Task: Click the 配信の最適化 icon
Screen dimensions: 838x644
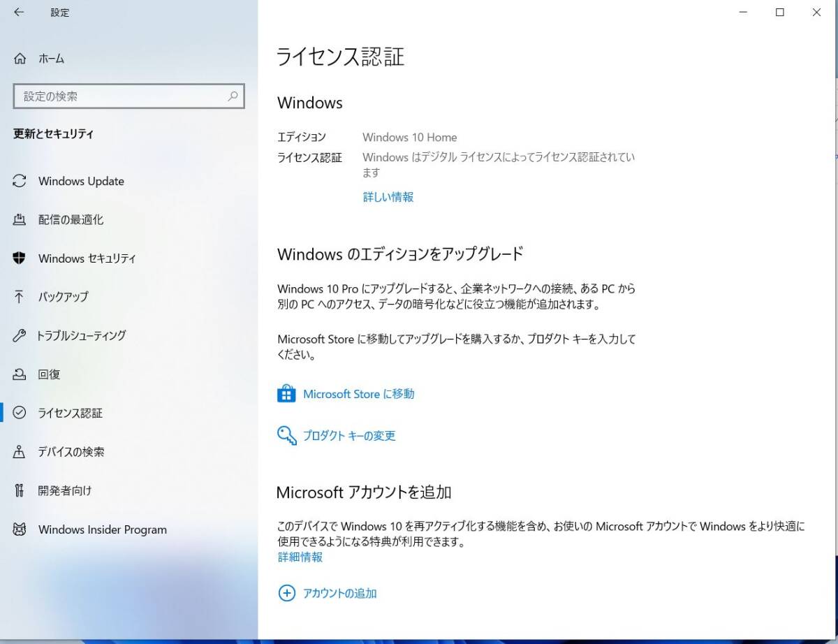Action: click(20, 219)
